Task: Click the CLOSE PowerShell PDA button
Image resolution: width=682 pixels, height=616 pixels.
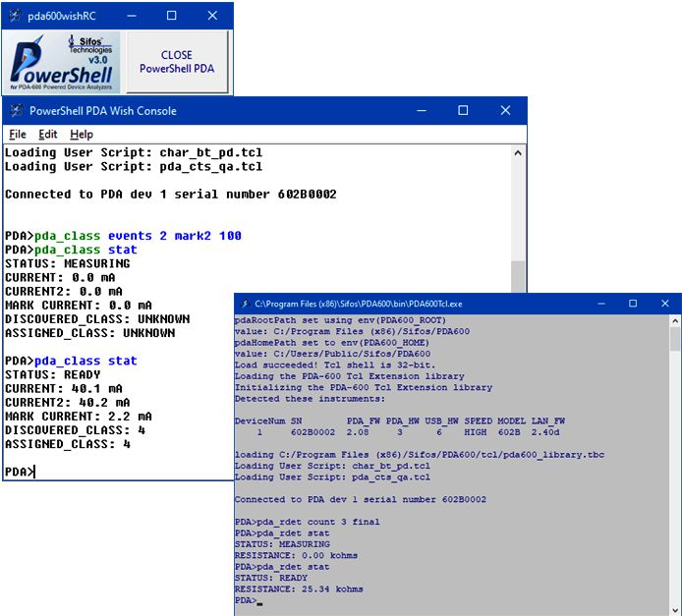Action: pos(177,62)
